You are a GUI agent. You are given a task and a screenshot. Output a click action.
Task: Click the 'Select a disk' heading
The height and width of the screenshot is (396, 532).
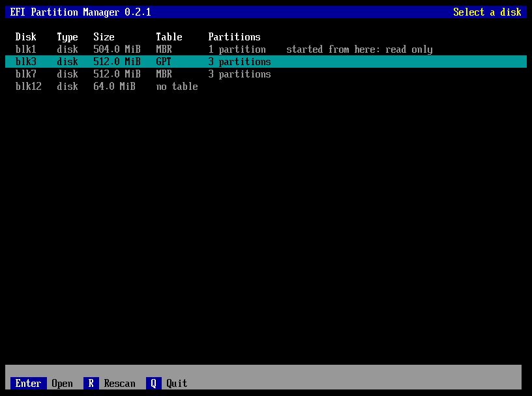point(487,12)
